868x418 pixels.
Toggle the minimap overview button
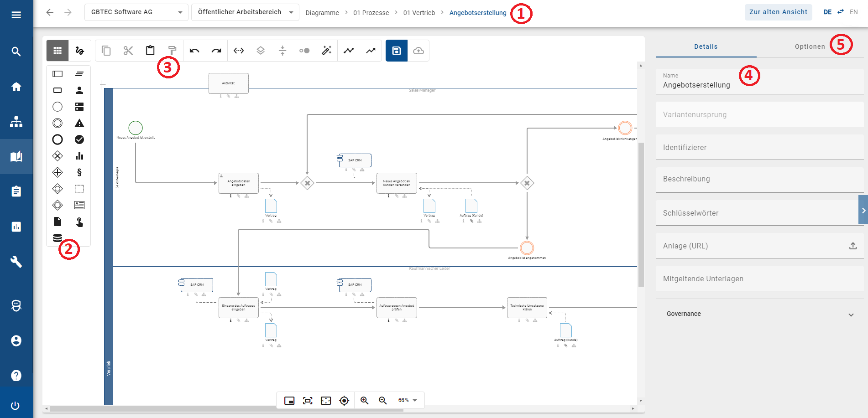pos(289,400)
